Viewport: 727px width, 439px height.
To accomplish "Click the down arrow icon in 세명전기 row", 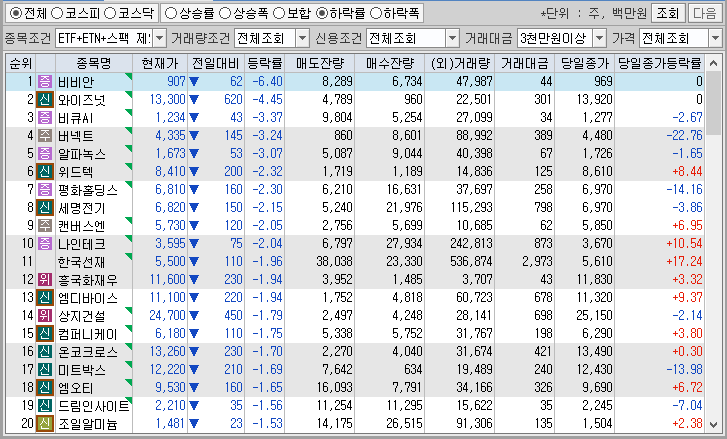I will [194, 208].
